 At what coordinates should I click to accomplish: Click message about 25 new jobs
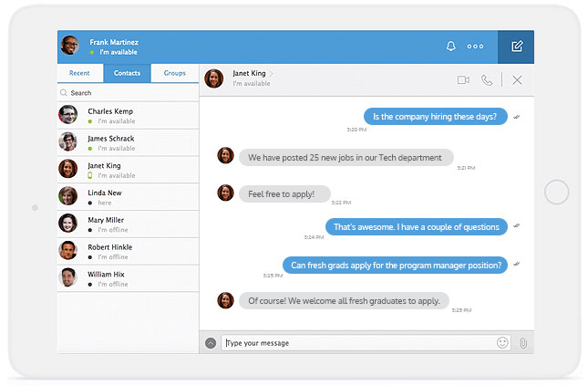click(x=346, y=158)
